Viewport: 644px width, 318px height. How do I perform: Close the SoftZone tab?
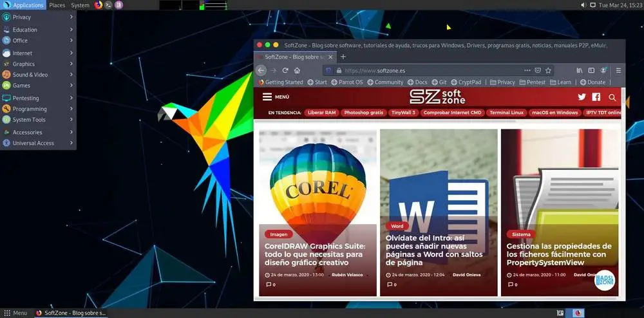pos(330,57)
